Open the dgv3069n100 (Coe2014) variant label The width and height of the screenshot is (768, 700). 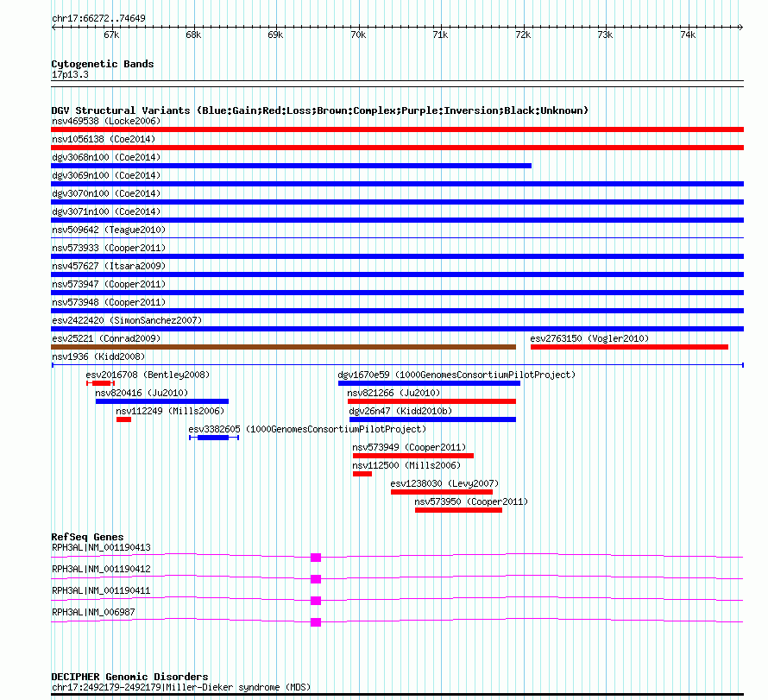point(106,175)
